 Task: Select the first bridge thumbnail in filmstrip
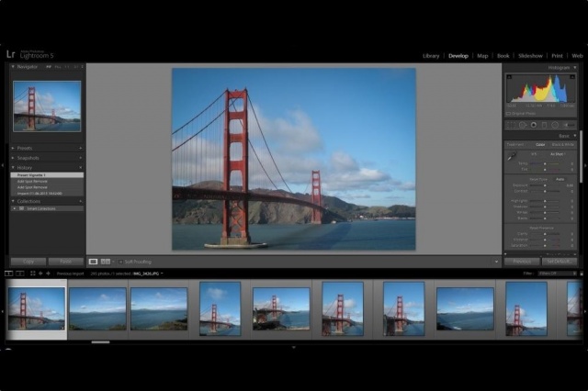(37, 309)
